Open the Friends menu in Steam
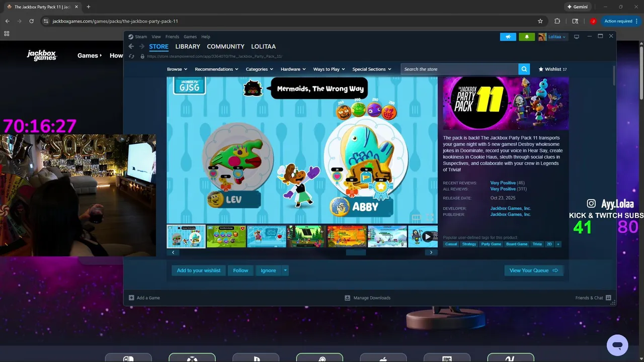 (x=172, y=37)
